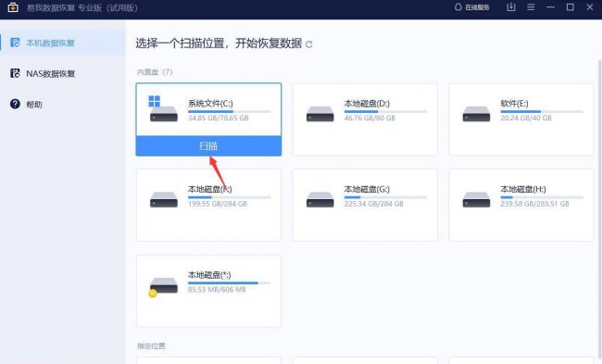Click the C drive usage bar
Screen dimensions: 602x364
point(229,111)
